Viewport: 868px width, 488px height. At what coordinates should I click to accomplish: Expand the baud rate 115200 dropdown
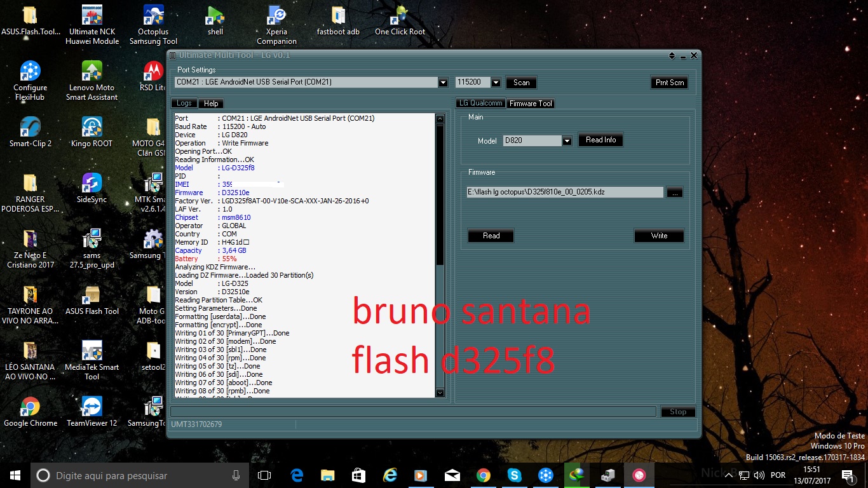click(x=496, y=83)
